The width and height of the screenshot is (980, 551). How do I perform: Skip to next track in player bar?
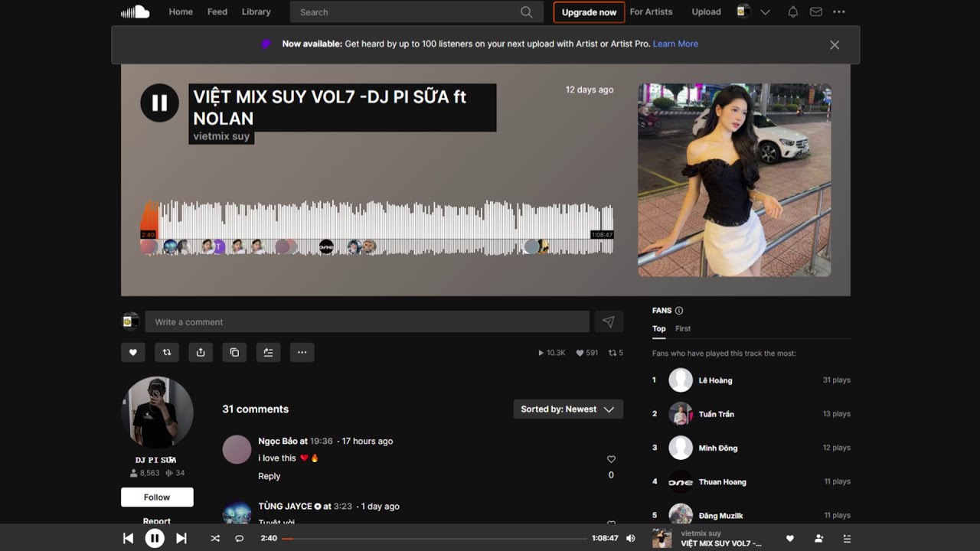click(181, 538)
